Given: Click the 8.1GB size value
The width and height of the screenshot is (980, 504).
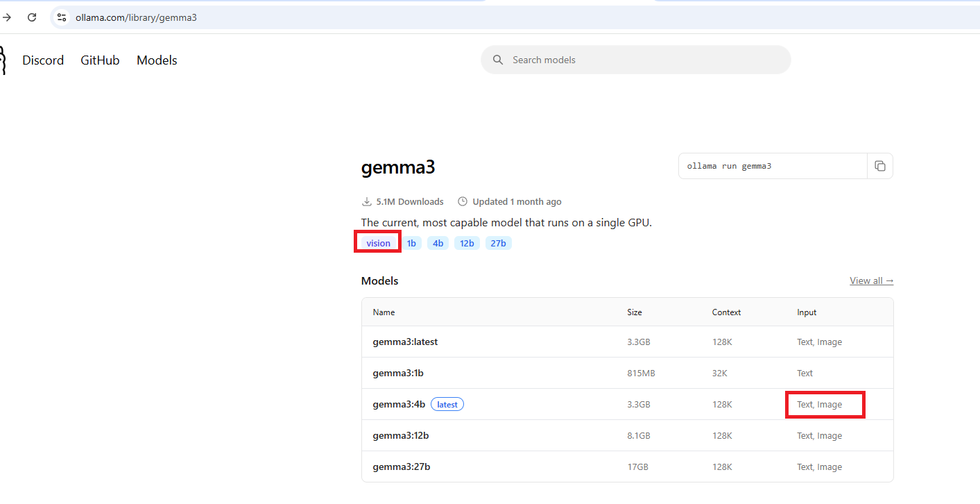Looking at the screenshot, I should tap(639, 435).
